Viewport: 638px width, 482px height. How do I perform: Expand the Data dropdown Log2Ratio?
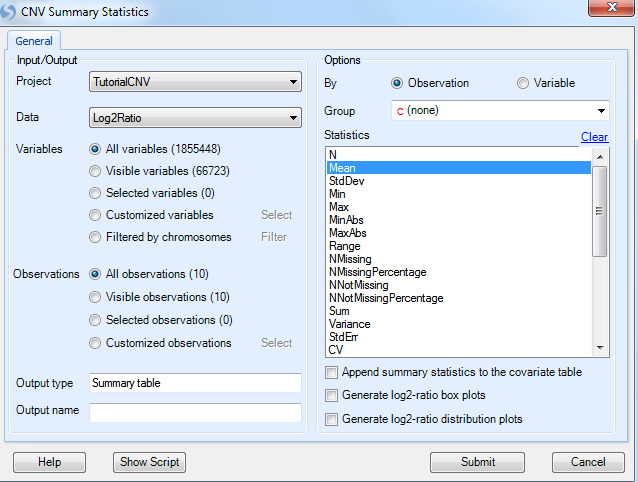[195, 118]
